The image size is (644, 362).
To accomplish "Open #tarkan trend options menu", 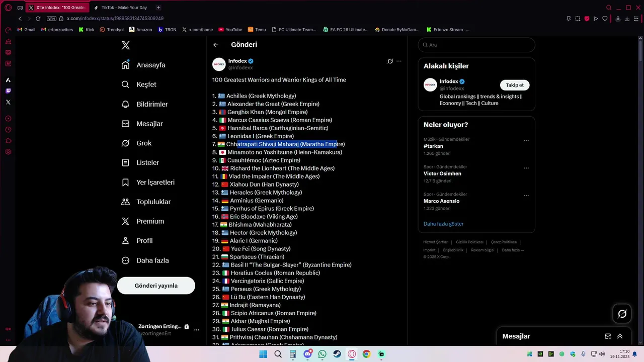I will 526,141.
